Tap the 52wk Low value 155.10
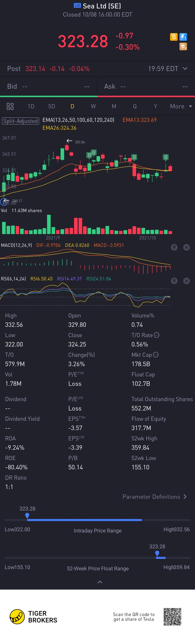Image resolution: width=195 pixels, height=644 pixels. (140, 467)
